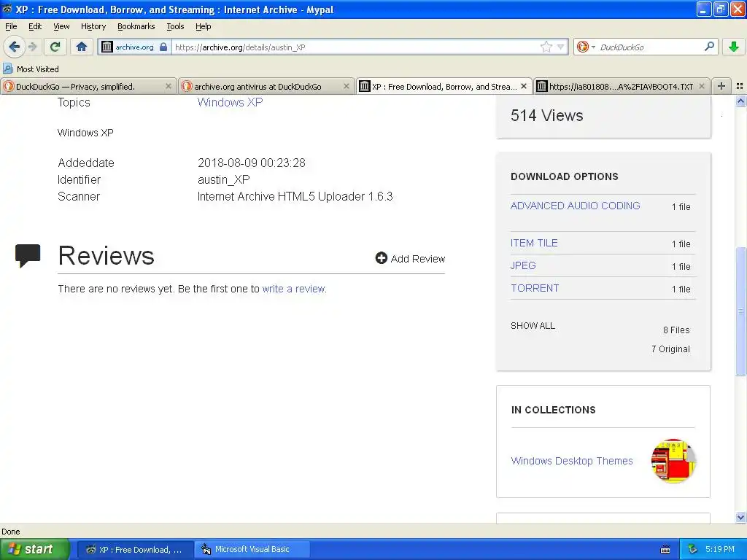This screenshot has width=747, height=560.
Task: Reload the page with the refresh icon
Action: (x=55, y=47)
